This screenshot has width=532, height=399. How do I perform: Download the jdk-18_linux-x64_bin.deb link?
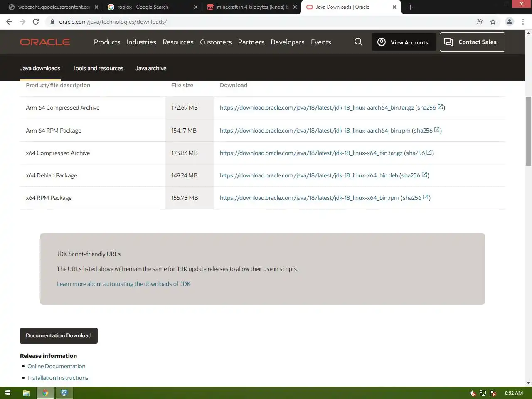pyautogui.click(x=309, y=175)
